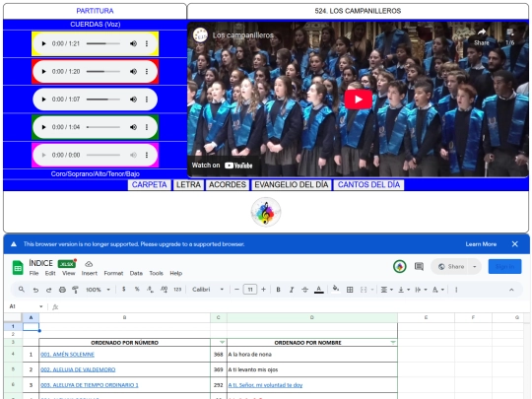532x399 pixels.
Task: Click the Share button
Action: click(451, 266)
